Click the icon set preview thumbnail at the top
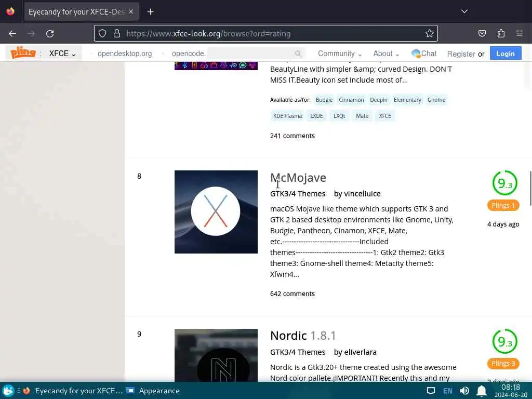532x399 pixels. tap(216, 66)
